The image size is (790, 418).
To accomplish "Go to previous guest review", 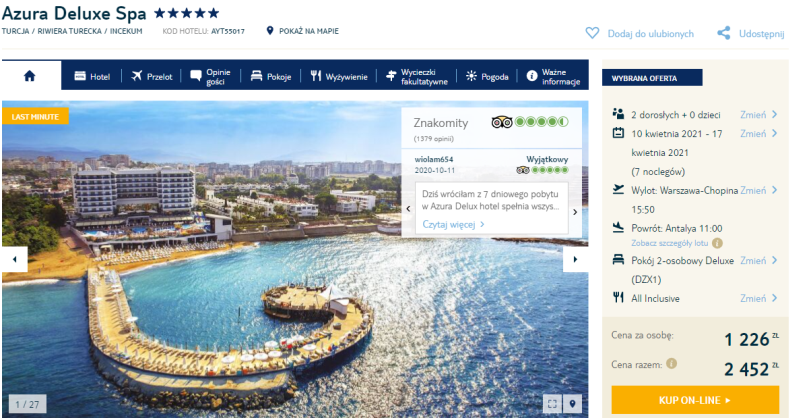I will (409, 208).
